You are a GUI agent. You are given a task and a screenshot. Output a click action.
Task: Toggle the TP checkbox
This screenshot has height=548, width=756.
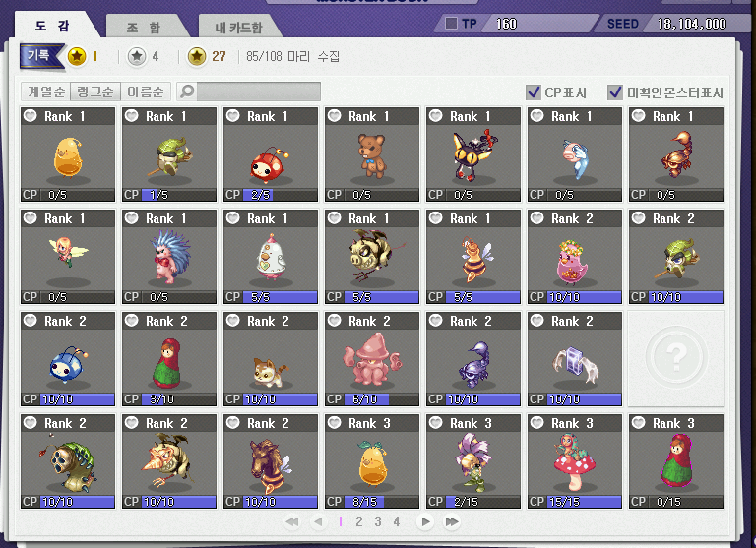[x=451, y=24]
